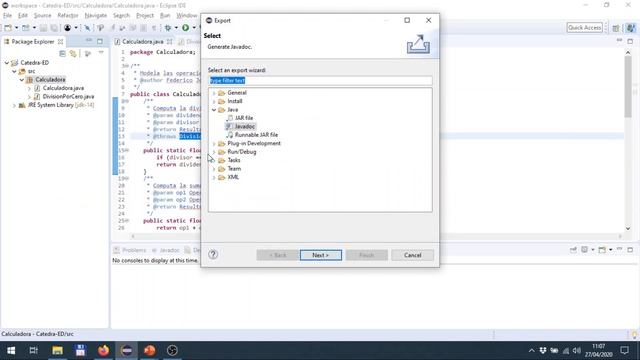Viewport: 640px width, 360px height.
Task: Open help in the Export dialog
Action: tap(213, 255)
